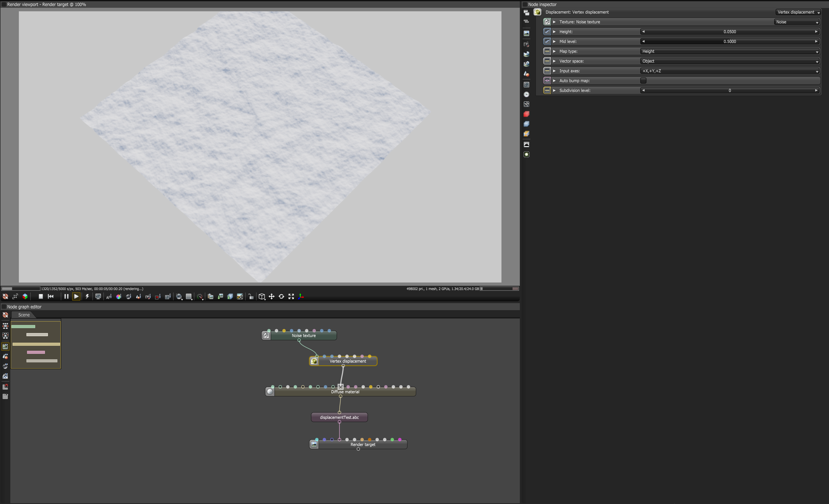Jump to camera node in inspector sidebar
This screenshot has width=829, height=504.
pos(527,44)
